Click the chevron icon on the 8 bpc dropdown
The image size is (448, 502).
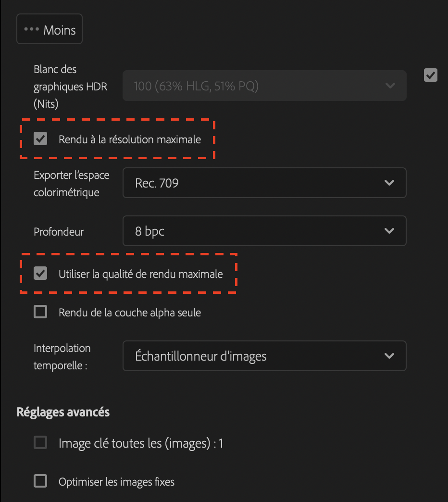[389, 231]
